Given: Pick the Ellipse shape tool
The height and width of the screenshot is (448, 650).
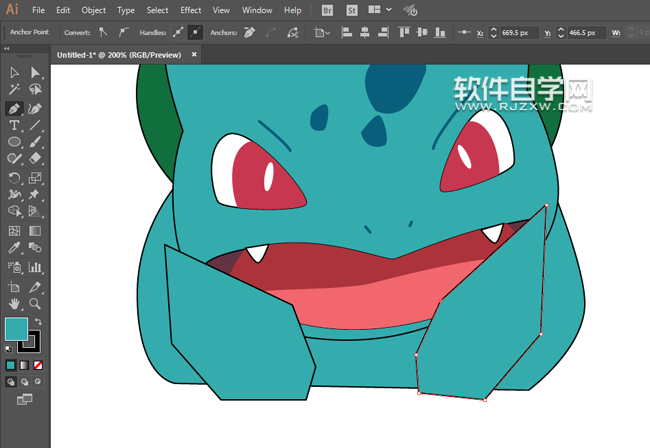Looking at the screenshot, I should click(x=15, y=143).
